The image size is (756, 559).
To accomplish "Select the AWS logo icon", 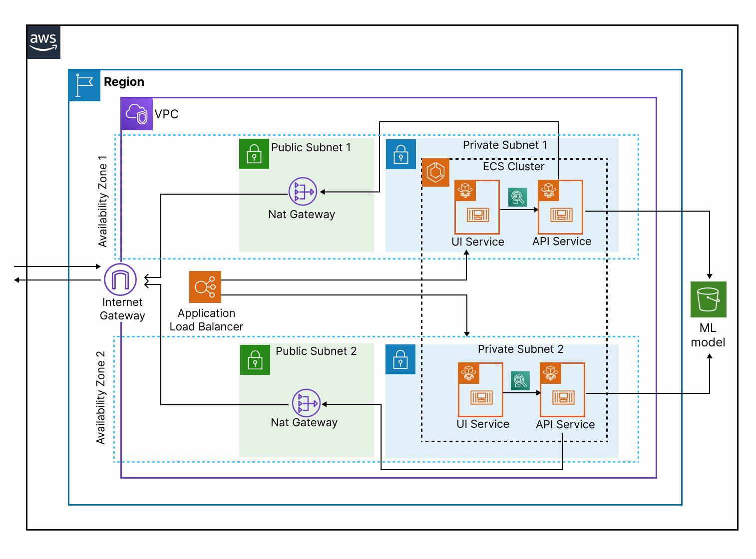I will (x=43, y=42).
